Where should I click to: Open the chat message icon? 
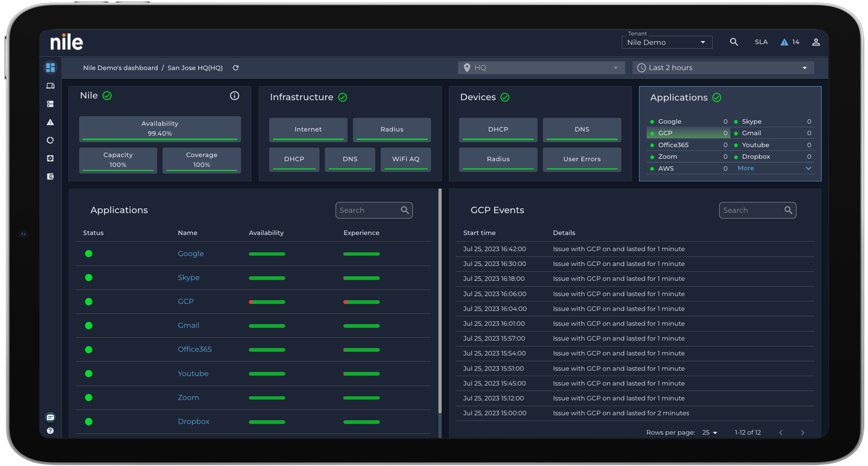(x=50, y=417)
